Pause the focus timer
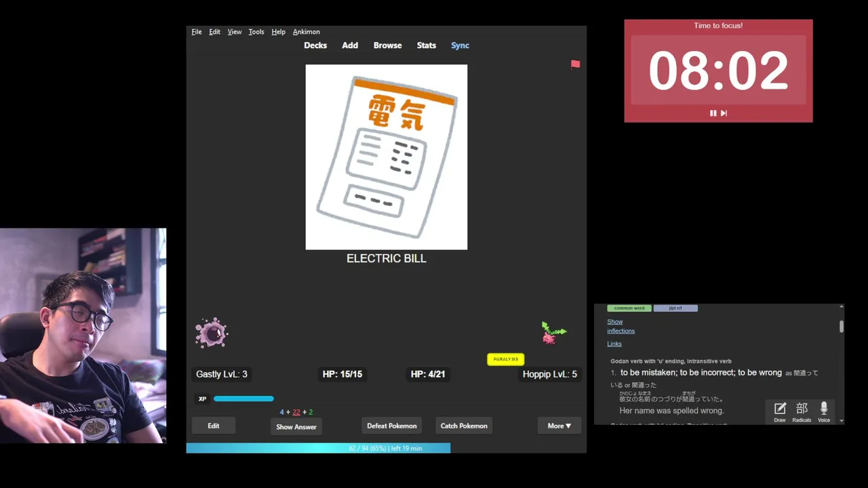This screenshot has width=868, height=488. click(x=713, y=113)
